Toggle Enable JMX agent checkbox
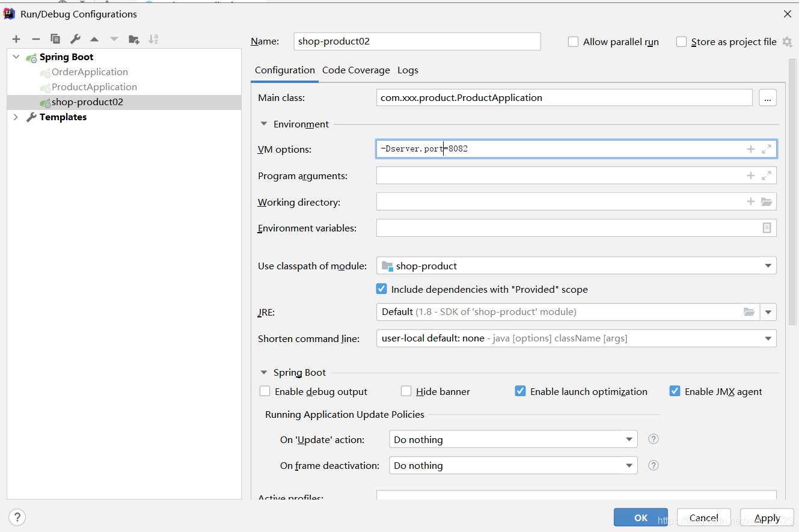Screen dimensions: 799x532 (x=675, y=391)
